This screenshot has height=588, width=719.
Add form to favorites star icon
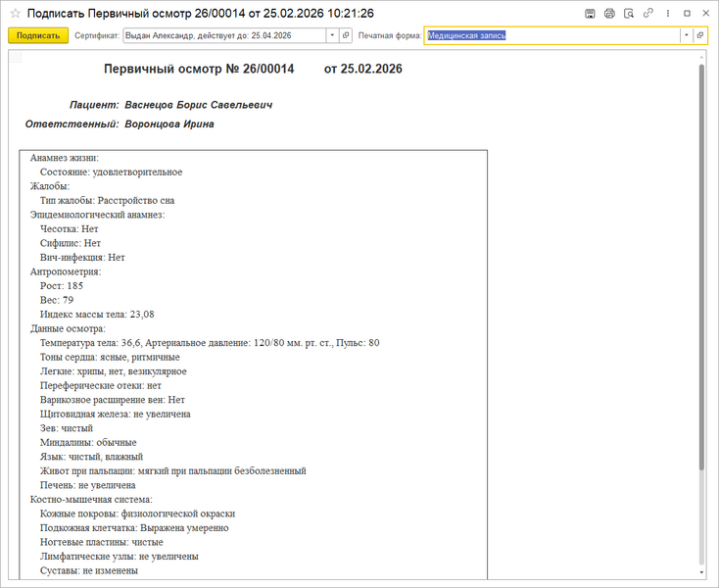click(x=16, y=14)
